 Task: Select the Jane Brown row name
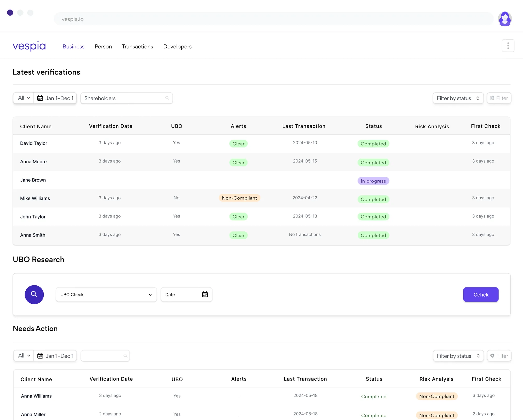33,180
